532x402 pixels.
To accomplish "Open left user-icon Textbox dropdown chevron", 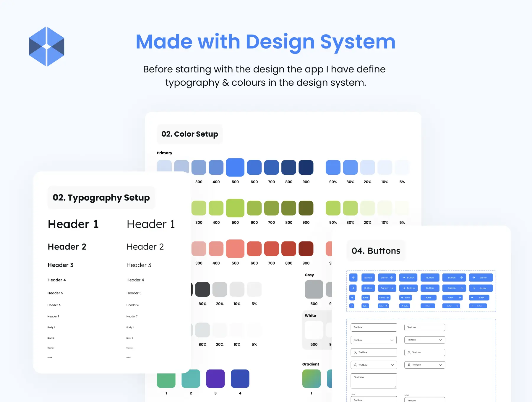I will 392,365.
